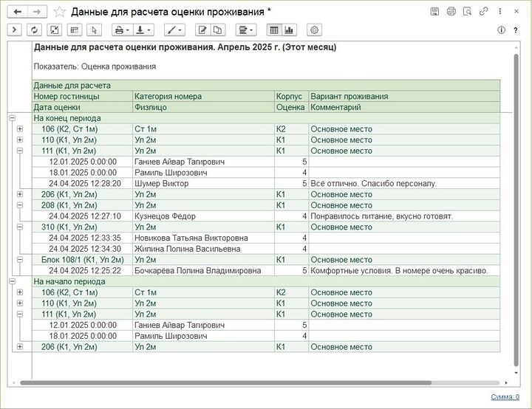This screenshot has height=409, width=532.
Task: Expand room 206 under 'На конец периода'
Action: pos(20,194)
